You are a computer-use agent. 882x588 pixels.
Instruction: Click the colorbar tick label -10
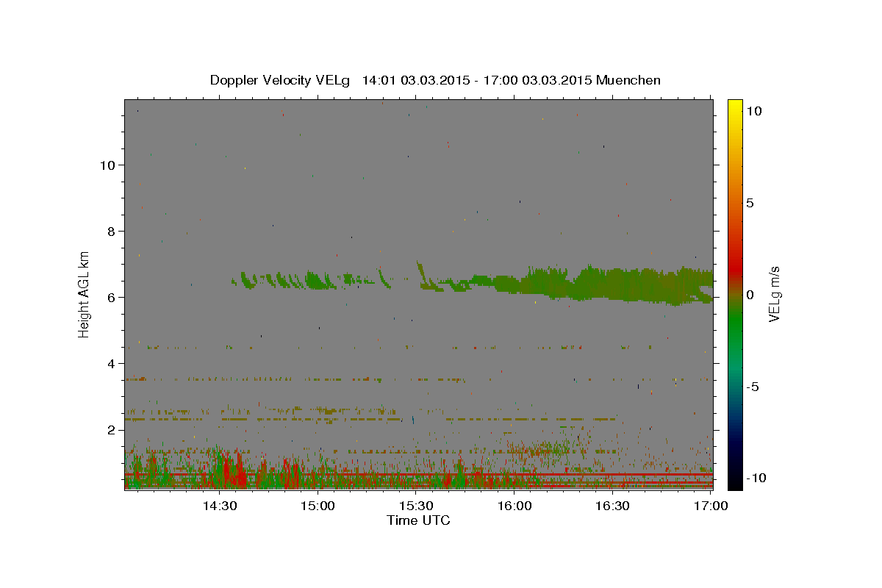tap(756, 478)
